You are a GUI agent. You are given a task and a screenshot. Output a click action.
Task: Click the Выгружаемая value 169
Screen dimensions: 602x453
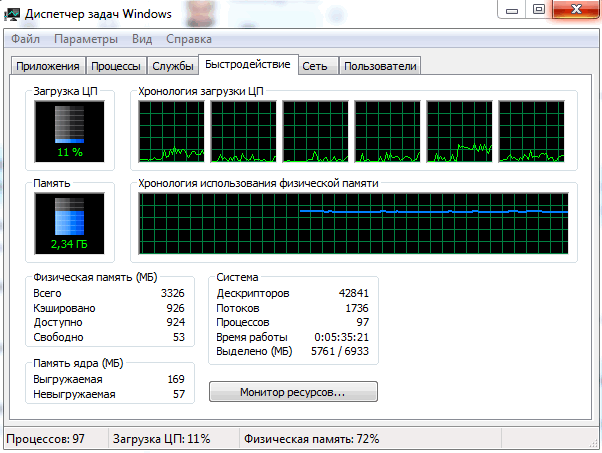pos(176,379)
